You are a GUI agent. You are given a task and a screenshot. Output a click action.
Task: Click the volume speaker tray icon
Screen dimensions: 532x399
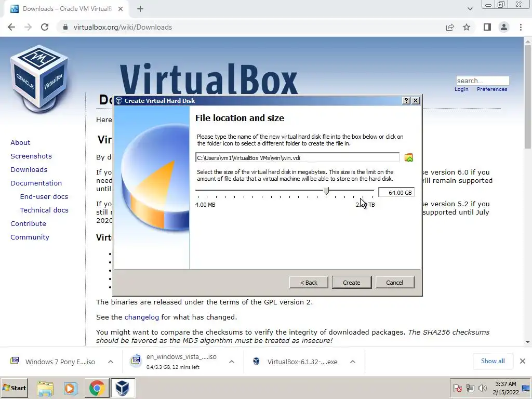pos(482,388)
